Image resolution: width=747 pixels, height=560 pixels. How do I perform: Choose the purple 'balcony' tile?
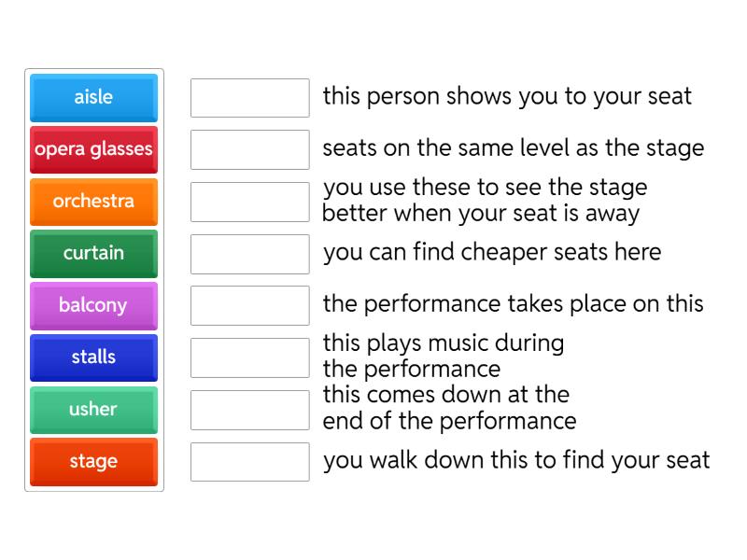[x=93, y=305]
